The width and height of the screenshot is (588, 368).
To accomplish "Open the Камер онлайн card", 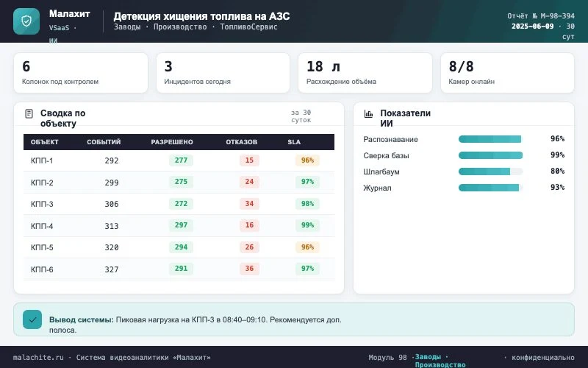I will point(507,73).
